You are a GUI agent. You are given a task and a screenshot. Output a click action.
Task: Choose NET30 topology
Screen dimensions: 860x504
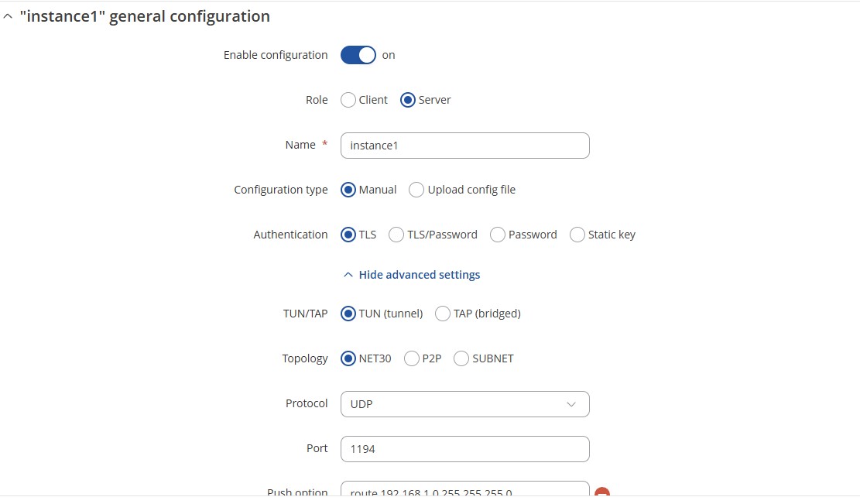(348, 358)
